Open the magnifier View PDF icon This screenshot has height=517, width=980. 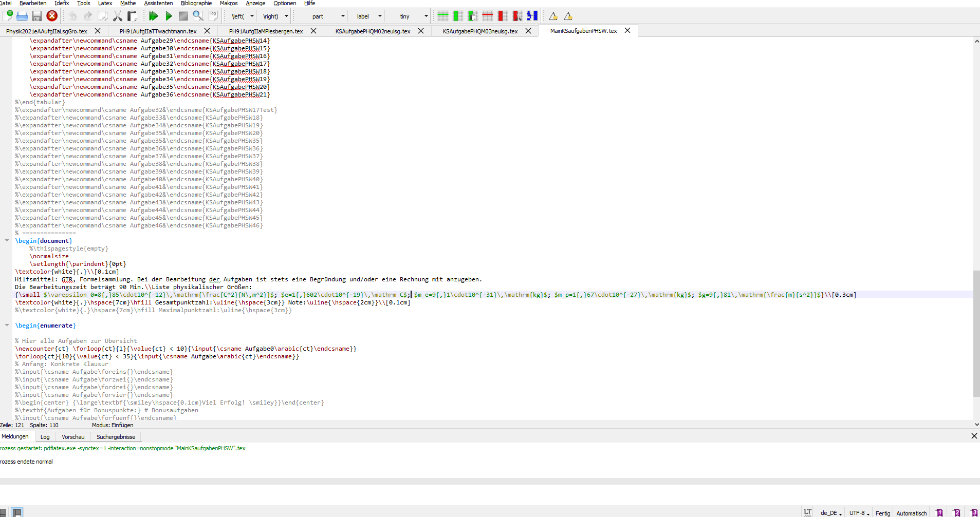tap(198, 16)
